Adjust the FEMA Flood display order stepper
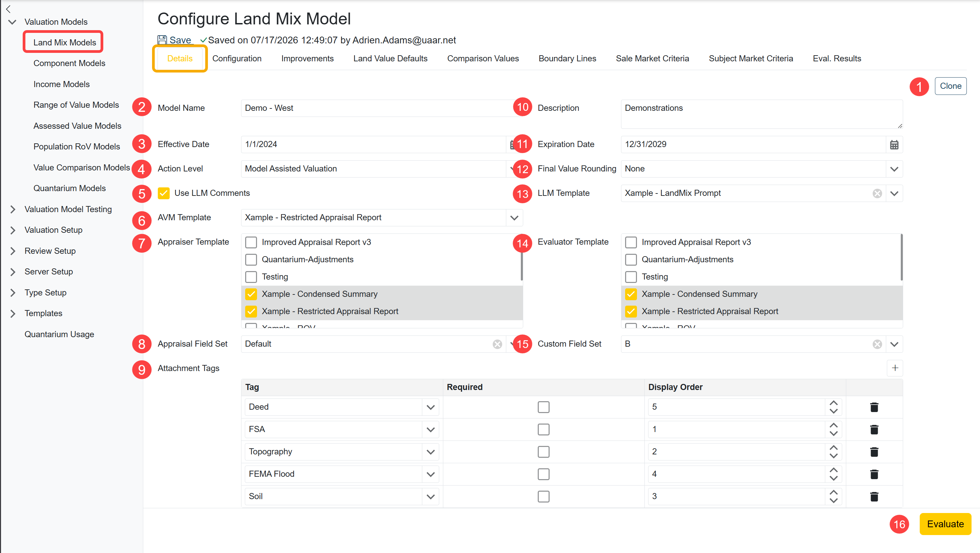980x553 pixels. click(833, 474)
